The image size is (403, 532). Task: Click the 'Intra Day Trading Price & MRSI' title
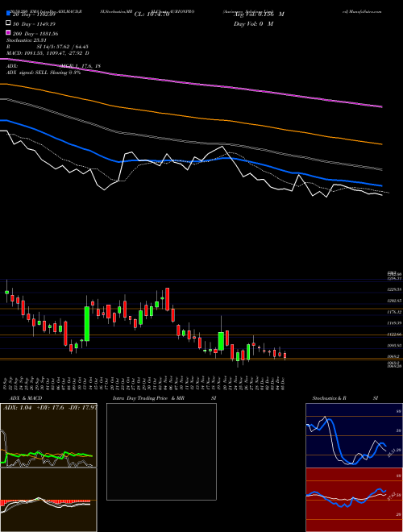coord(164,398)
